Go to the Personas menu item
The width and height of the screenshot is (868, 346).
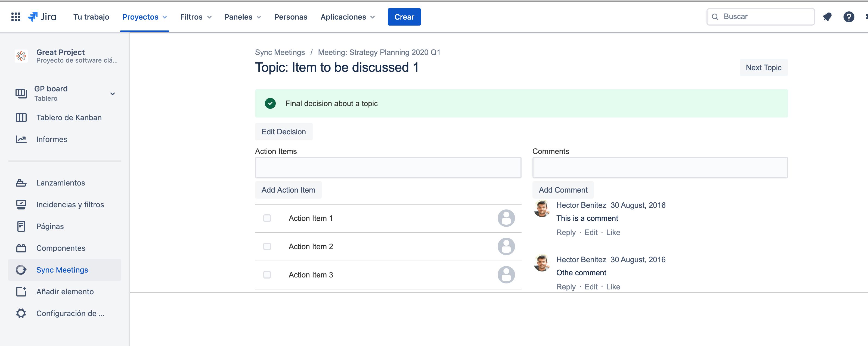coord(290,17)
